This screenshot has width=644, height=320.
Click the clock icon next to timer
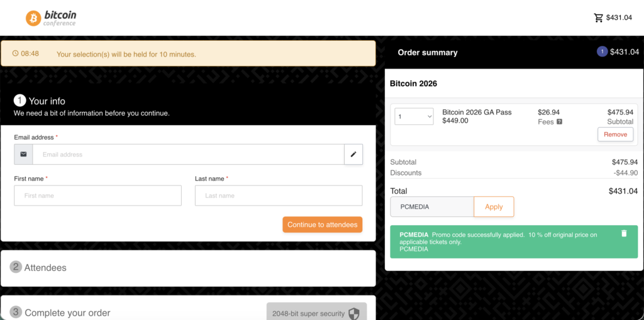point(15,53)
